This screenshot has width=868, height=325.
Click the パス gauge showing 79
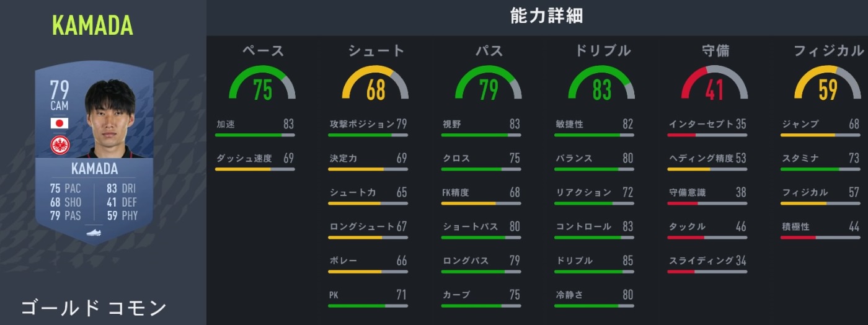(488, 85)
